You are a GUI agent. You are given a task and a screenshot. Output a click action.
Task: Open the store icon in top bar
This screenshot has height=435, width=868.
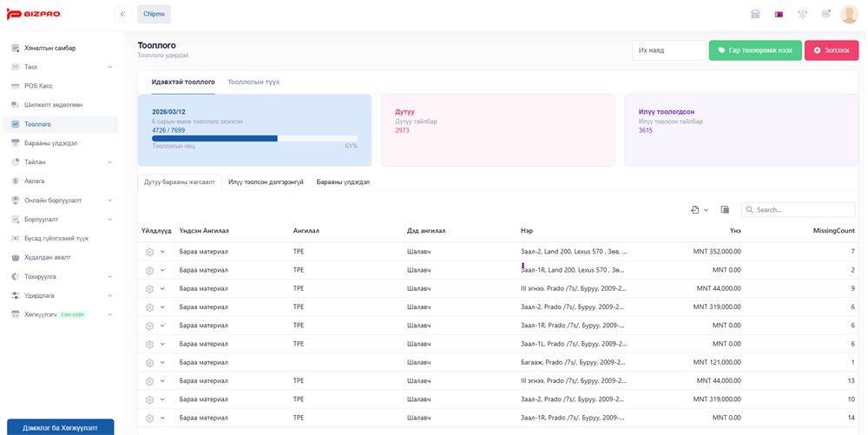[755, 15]
